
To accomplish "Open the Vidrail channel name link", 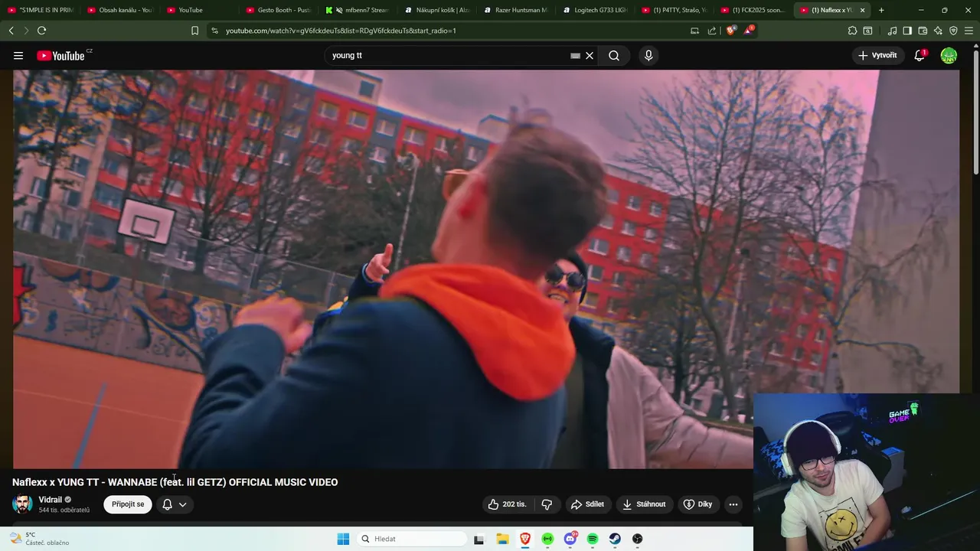I will 51,500.
